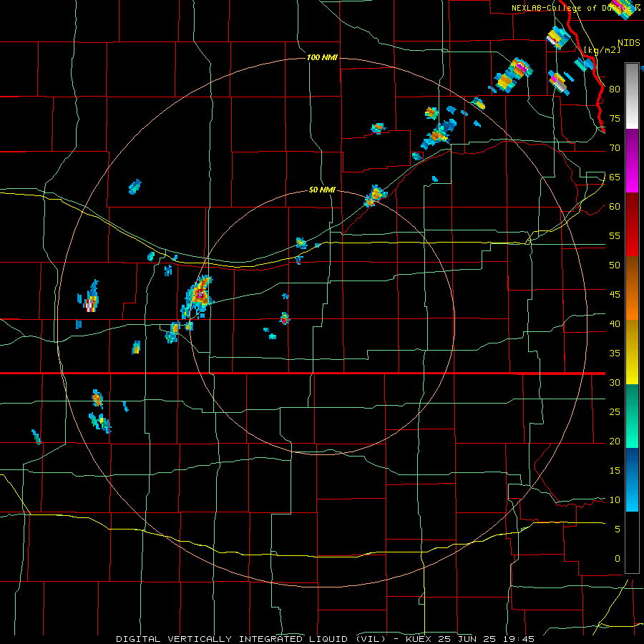The height and width of the screenshot is (644, 644).
Task: Pick the white-gray top segment of color bar
Action: click(632, 97)
